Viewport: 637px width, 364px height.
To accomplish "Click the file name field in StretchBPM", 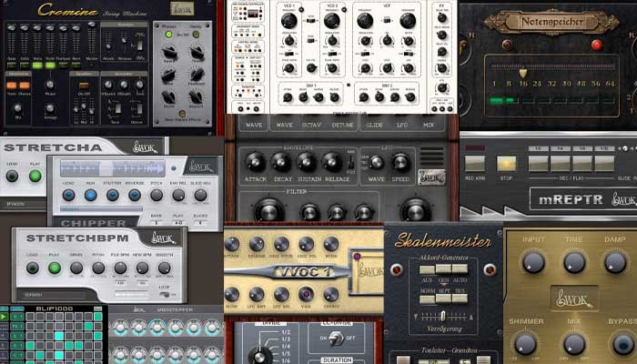I will [x=52, y=295].
